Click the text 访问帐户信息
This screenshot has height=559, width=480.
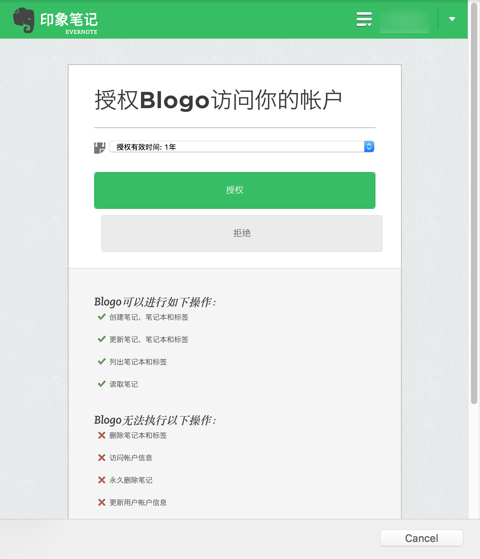click(x=131, y=458)
